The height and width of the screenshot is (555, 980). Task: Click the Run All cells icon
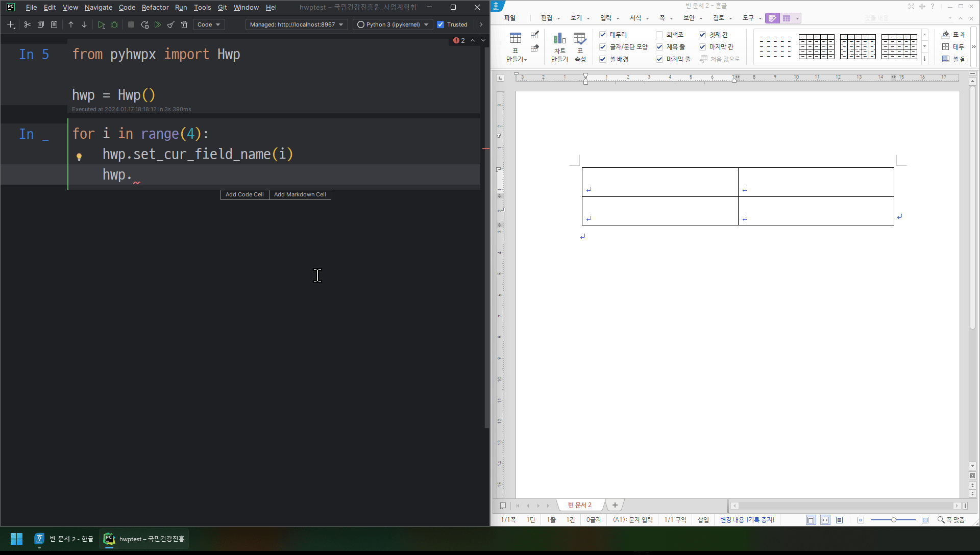click(158, 24)
